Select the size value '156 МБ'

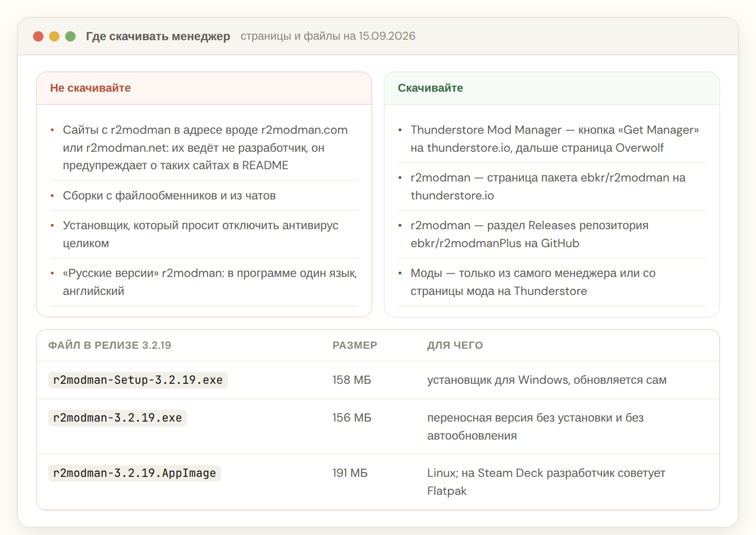(x=352, y=418)
